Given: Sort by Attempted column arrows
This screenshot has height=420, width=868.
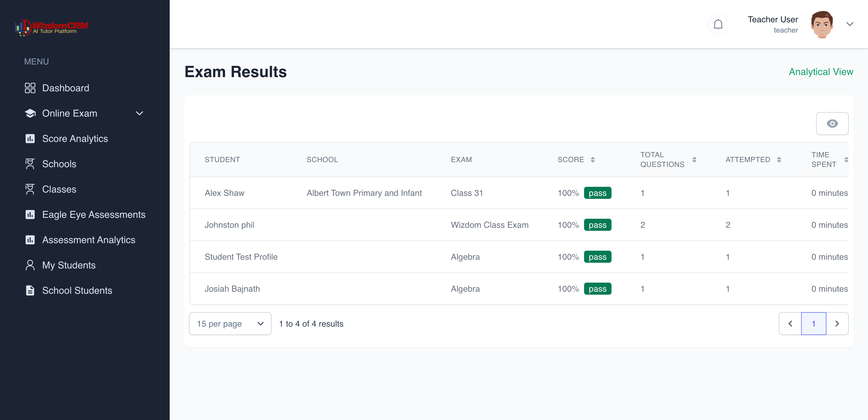Looking at the screenshot, I should pos(779,160).
